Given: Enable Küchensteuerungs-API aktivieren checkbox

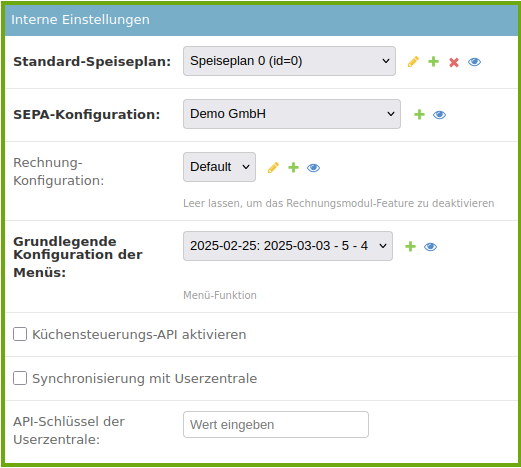Looking at the screenshot, I should [x=20, y=334].
